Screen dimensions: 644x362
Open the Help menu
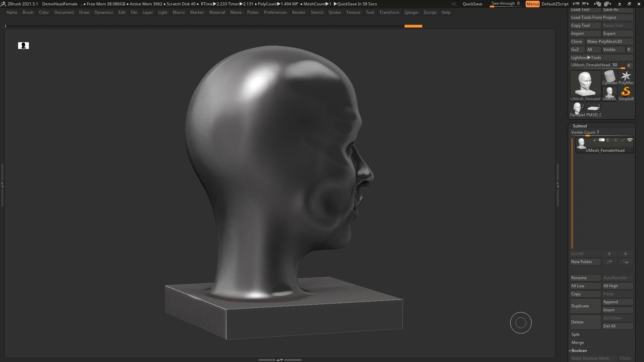click(446, 12)
